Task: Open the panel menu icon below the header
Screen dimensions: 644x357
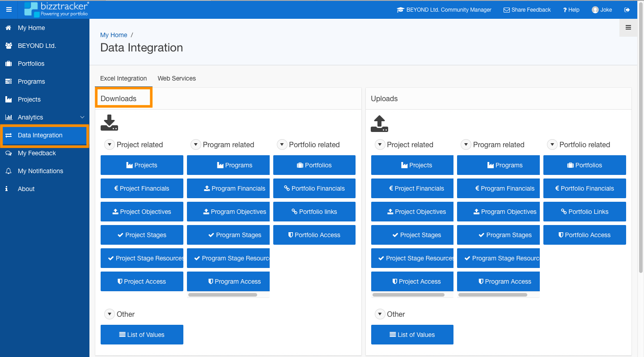Action: click(x=628, y=28)
